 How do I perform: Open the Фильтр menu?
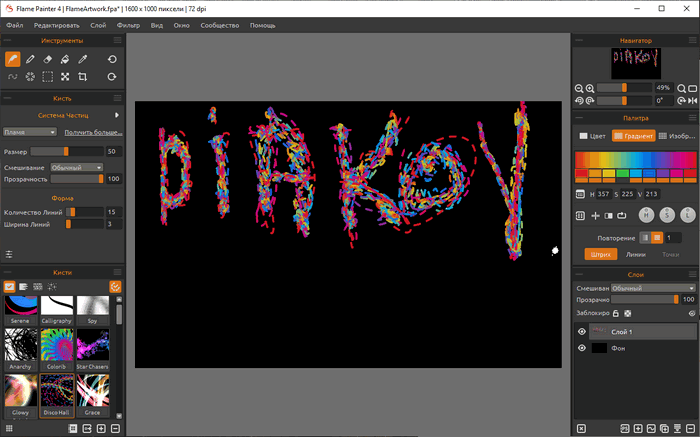(x=128, y=24)
